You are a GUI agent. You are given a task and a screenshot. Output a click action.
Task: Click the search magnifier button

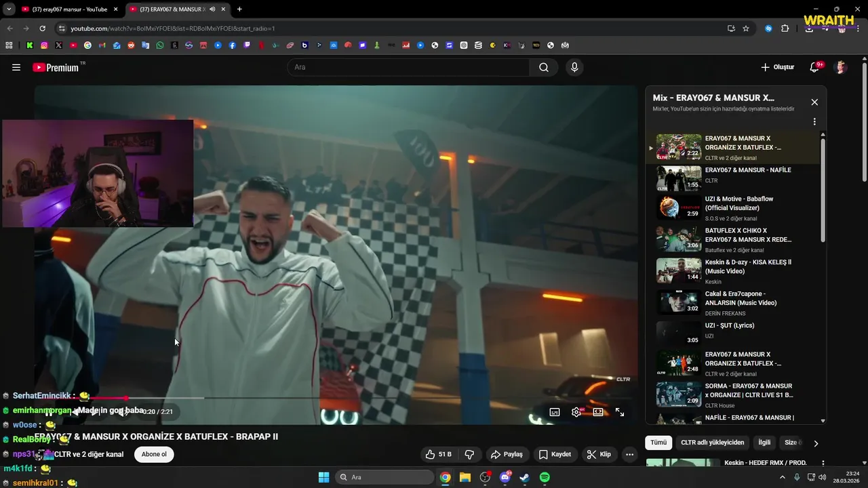pyautogui.click(x=544, y=67)
